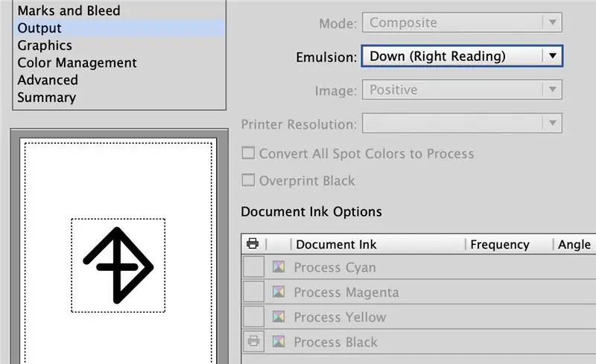
Task: Toggle the print box next to Process Cyan
Action: coord(253,267)
